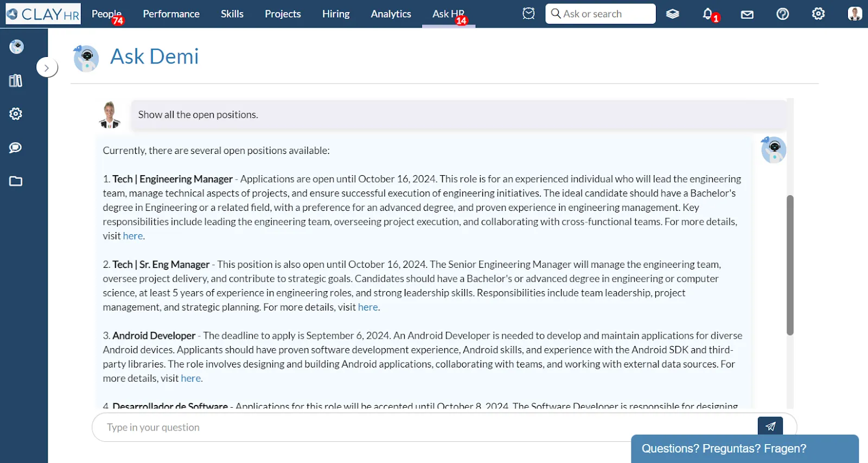
Task: Send the question with the paper plane
Action: pyautogui.click(x=770, y=426)
